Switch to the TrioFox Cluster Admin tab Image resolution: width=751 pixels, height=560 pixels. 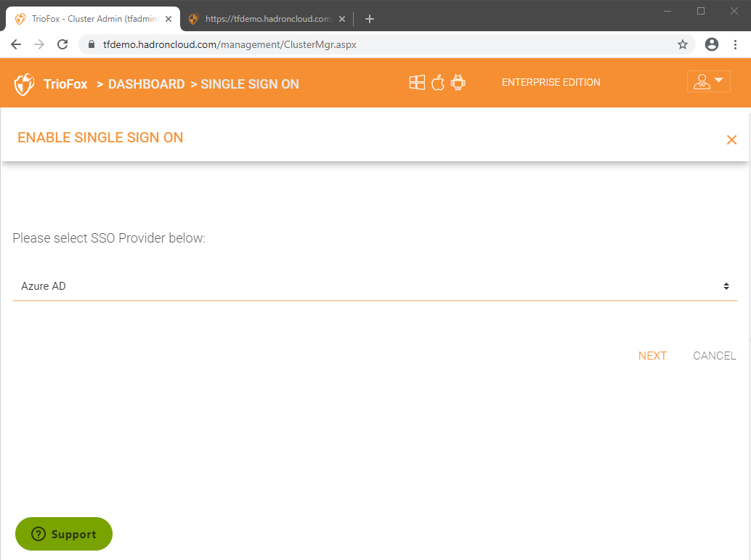pos(94,19)
